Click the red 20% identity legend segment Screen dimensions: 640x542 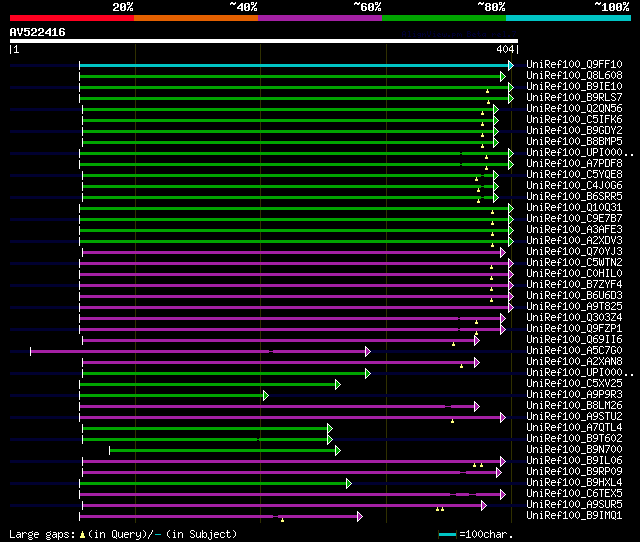click(x=72, y=18)
